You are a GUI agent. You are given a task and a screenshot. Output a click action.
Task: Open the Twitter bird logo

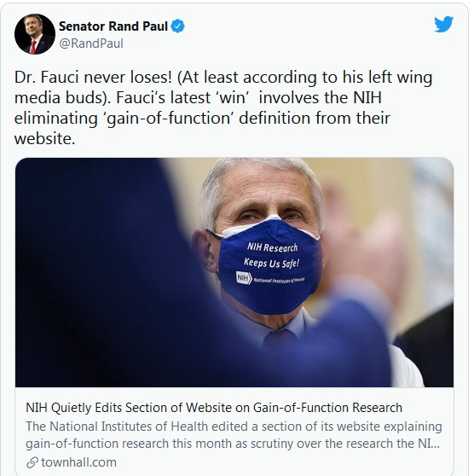click(x=443, y=24)
